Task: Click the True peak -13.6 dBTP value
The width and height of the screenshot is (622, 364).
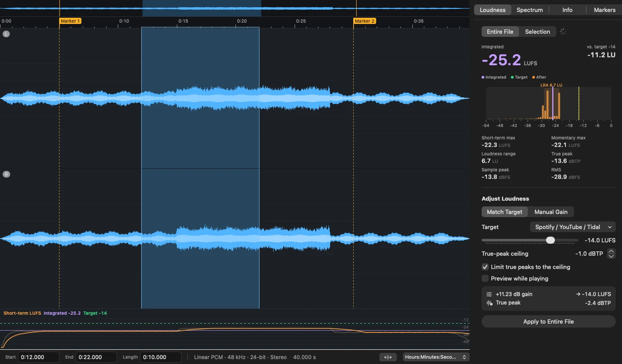Action: point(566,161)
